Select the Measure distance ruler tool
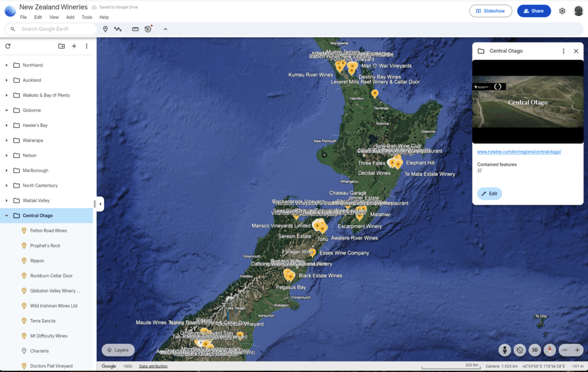The height and width of the screenshot is (372, 588). tap(136, 29)
